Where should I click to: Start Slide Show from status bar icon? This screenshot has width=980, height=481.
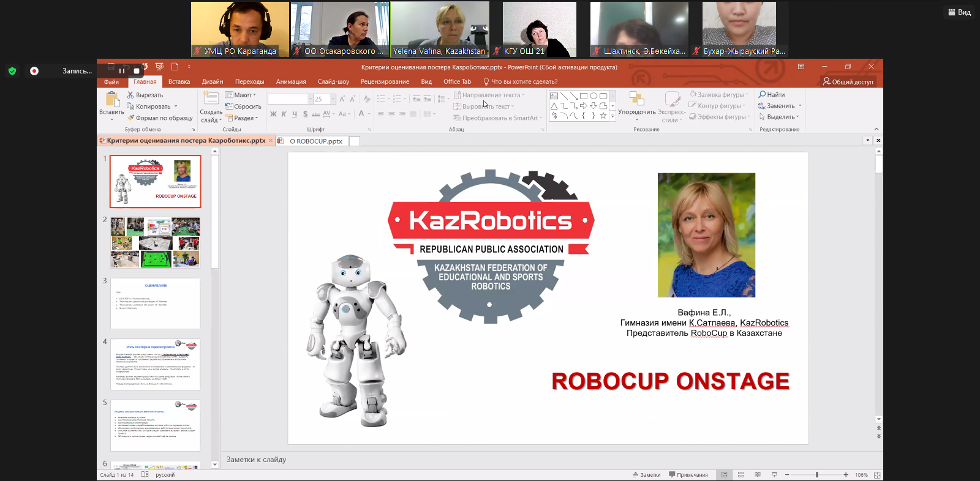pos(774,475)
